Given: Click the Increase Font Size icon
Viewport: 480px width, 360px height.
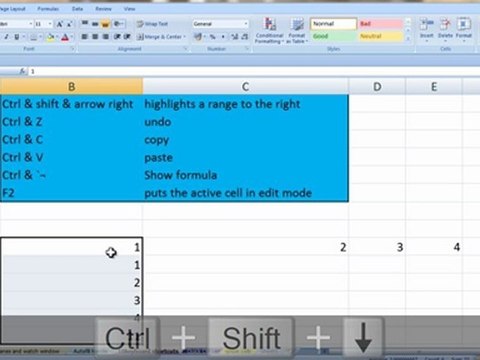Looking at the screenshot, I should point(60,24).
